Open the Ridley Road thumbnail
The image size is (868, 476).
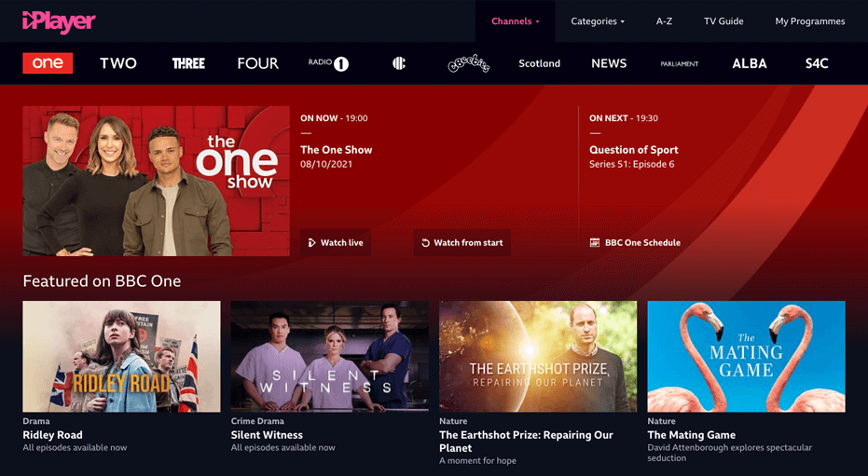coord(121,356)
